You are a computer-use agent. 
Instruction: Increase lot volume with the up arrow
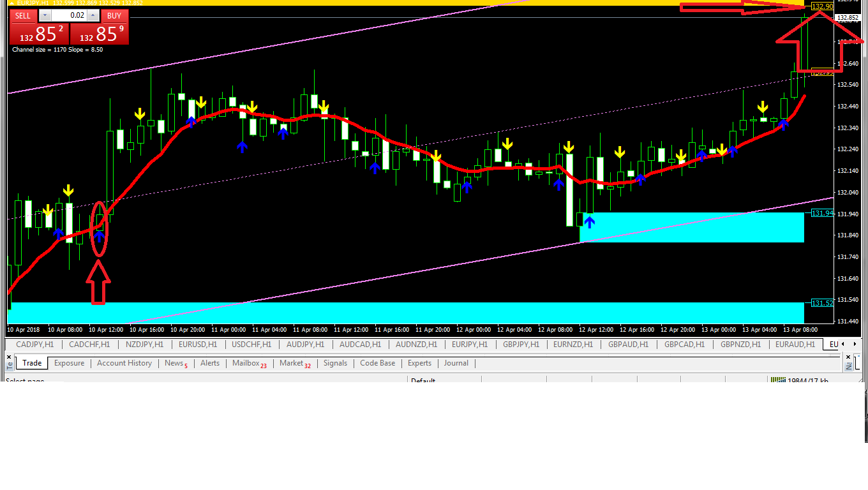click(x=93, y=15)
